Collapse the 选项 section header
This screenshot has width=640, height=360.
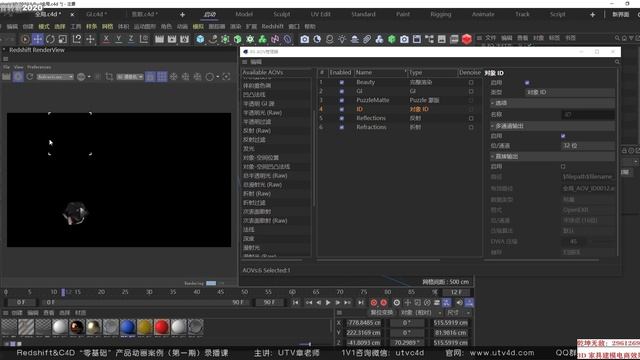552,103
